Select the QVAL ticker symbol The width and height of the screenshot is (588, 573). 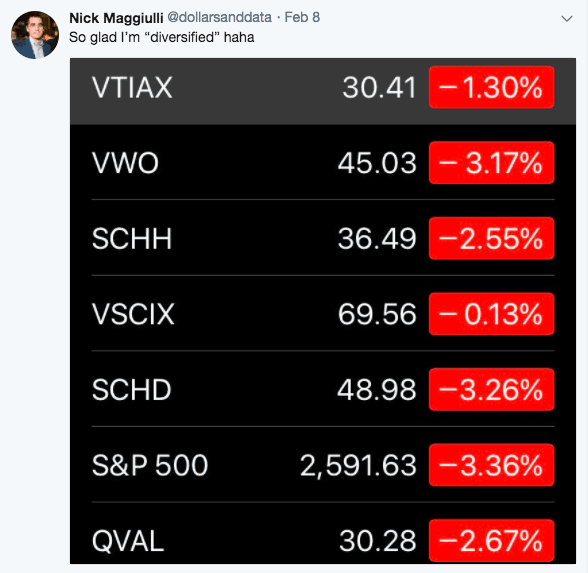[x=128, y=541]
